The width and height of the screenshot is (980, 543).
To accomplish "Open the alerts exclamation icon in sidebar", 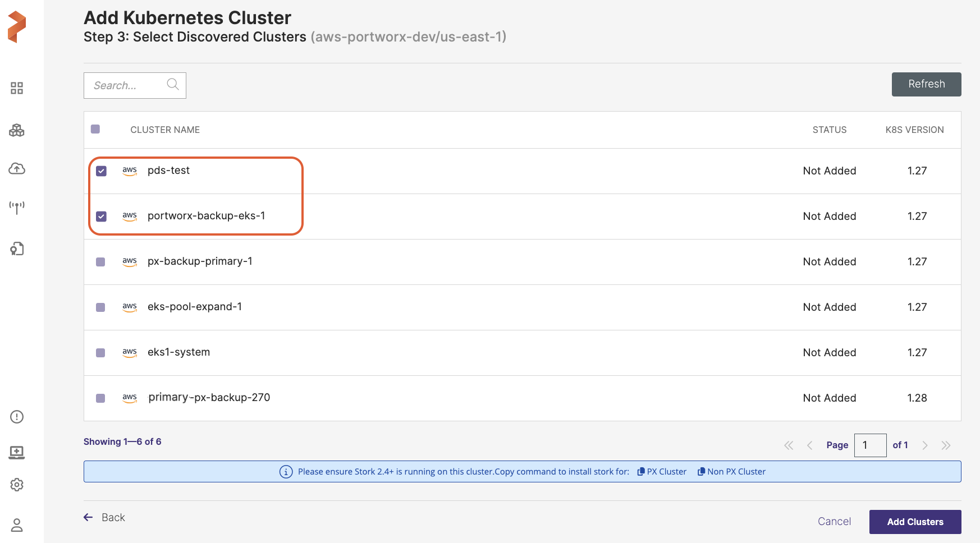I will (x=17, y=417).
